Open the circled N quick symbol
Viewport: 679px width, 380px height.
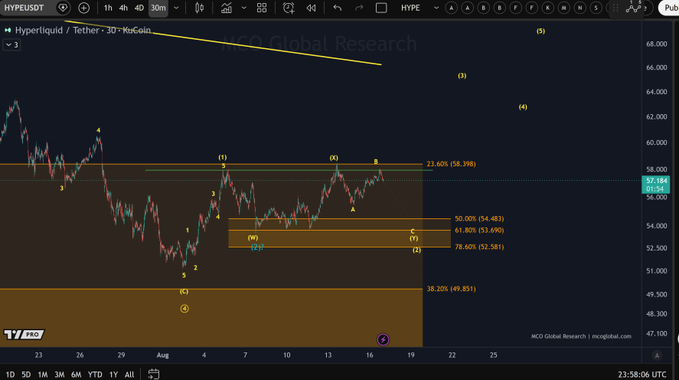pos(580,8)
